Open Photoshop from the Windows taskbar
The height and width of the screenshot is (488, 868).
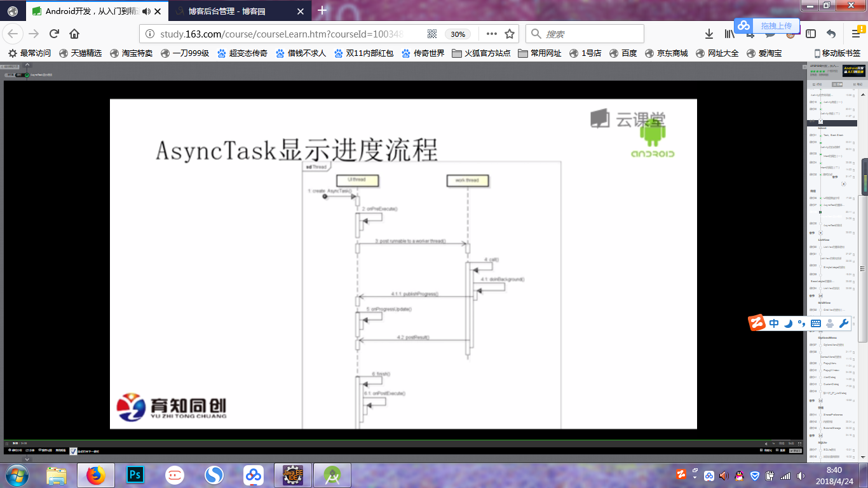pos(135,475)
